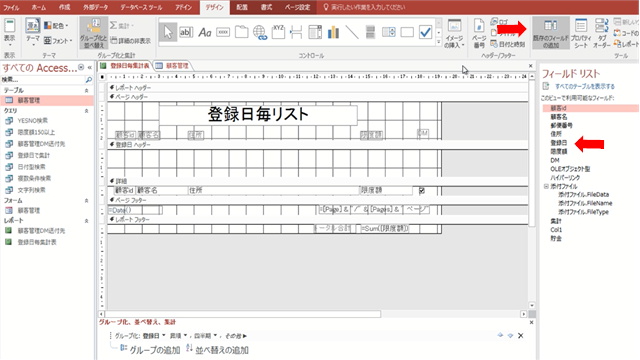The image size is (640, 360).
Task: Select the 登録日毎集計表 document tab
Action: [x=125, y=65]
